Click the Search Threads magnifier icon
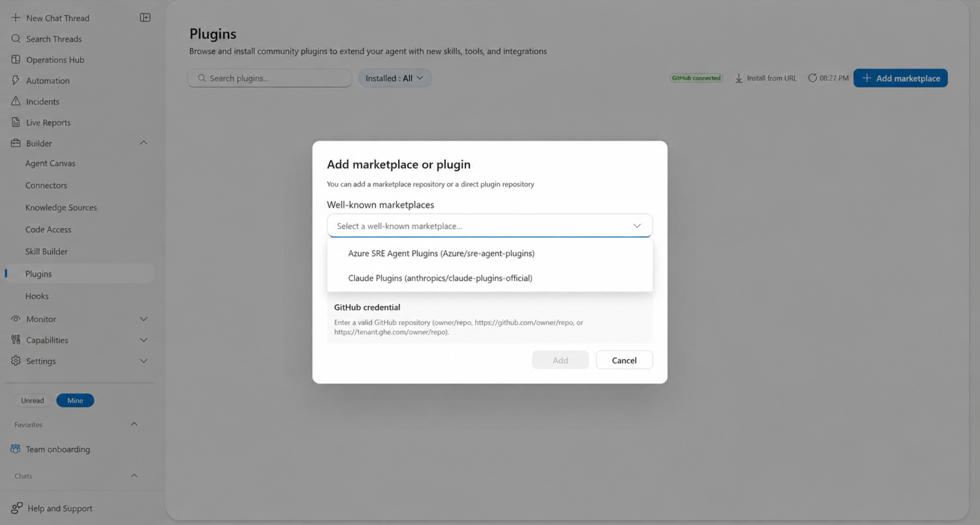 (x=16, y=39)
